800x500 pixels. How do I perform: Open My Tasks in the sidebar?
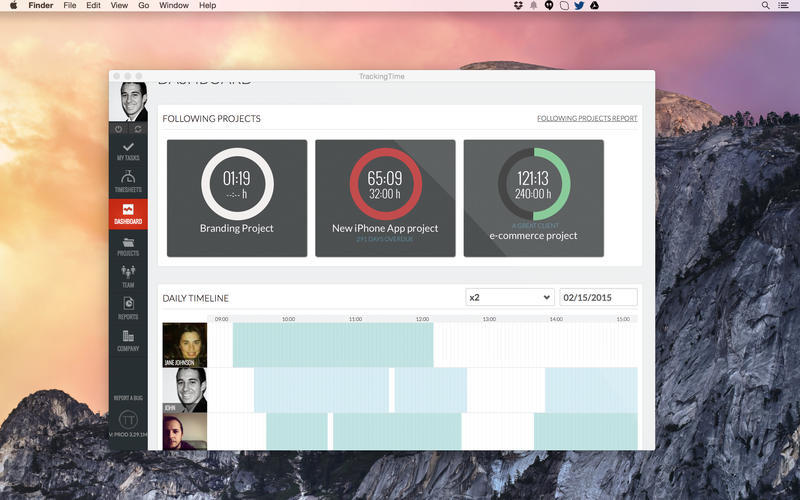point(128,151)
